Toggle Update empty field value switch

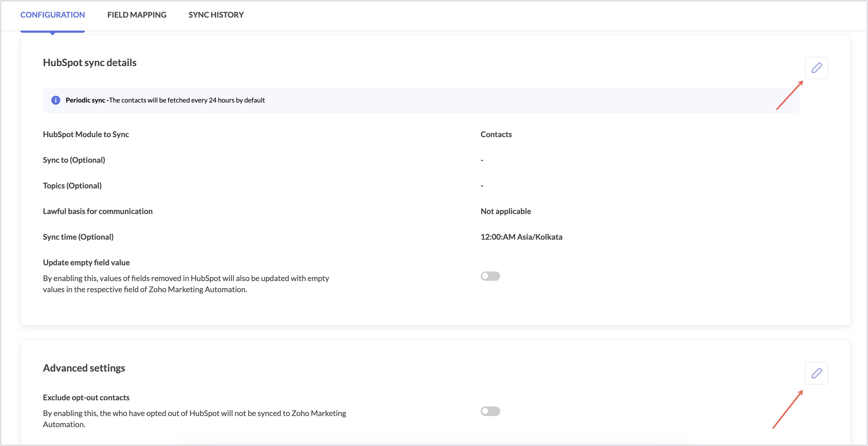point(490,276)
